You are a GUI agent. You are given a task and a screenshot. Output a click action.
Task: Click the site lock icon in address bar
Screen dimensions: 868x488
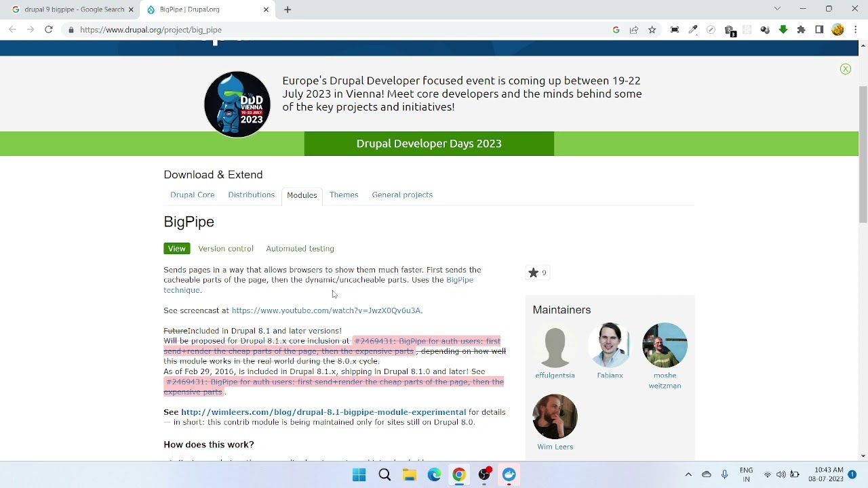tap(71, 30)
